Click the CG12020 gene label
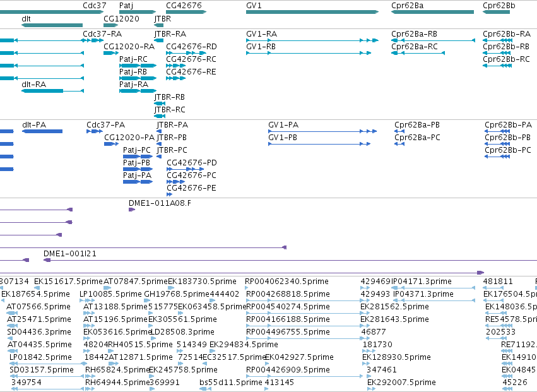This screenshot has width=537, height=392. [122, 18]
